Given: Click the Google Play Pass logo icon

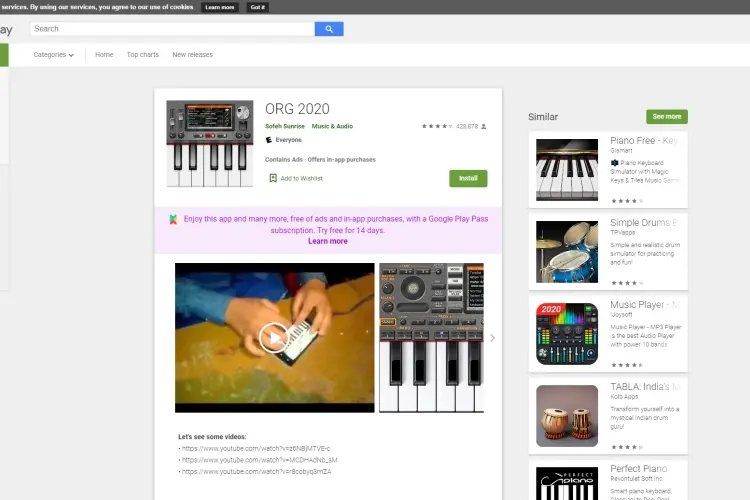Looking at the screenshot, I should point(173,219).
